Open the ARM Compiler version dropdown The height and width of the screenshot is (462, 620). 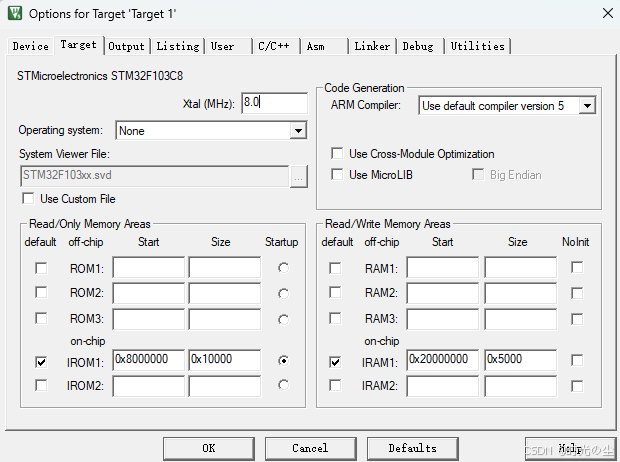[x=587, y=106]
